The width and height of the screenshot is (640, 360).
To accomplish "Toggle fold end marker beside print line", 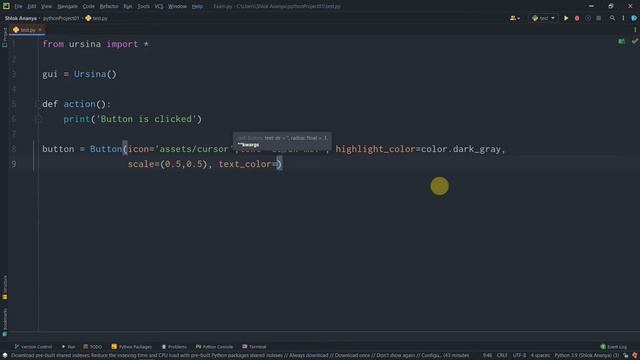I will (x=38, y=119).
